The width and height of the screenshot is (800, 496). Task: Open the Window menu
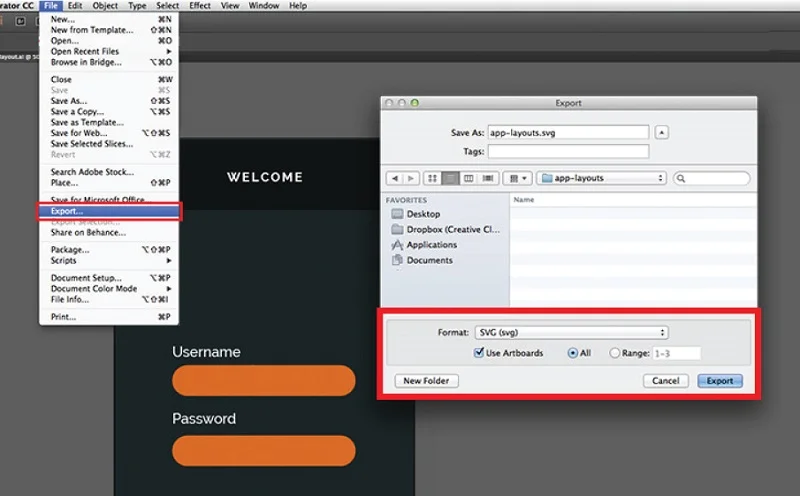(x=264, y=6)
